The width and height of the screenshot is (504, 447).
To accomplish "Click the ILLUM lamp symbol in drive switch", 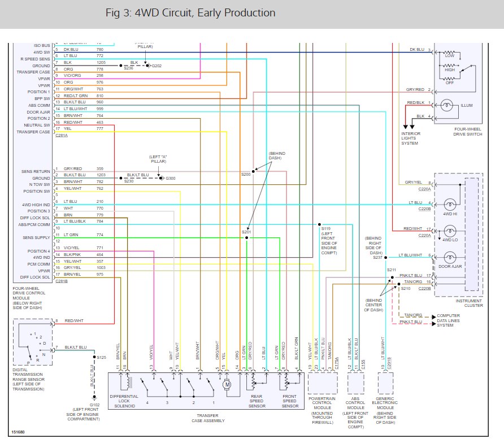I will click(446, 105).
